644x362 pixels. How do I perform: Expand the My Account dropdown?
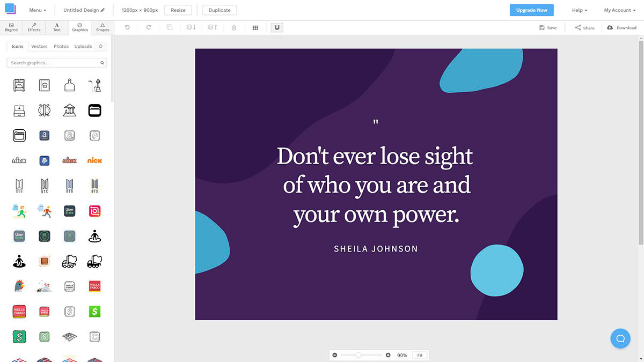point(620,10)
